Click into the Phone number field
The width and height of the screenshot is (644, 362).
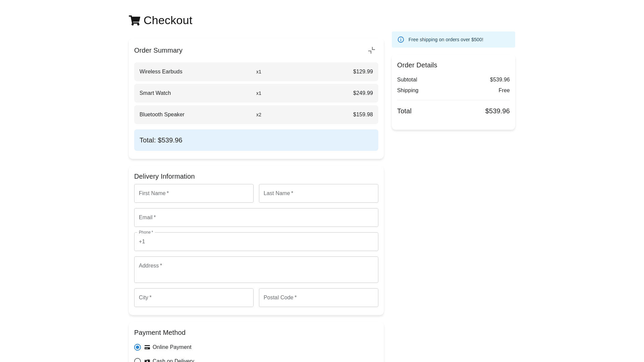256,242
